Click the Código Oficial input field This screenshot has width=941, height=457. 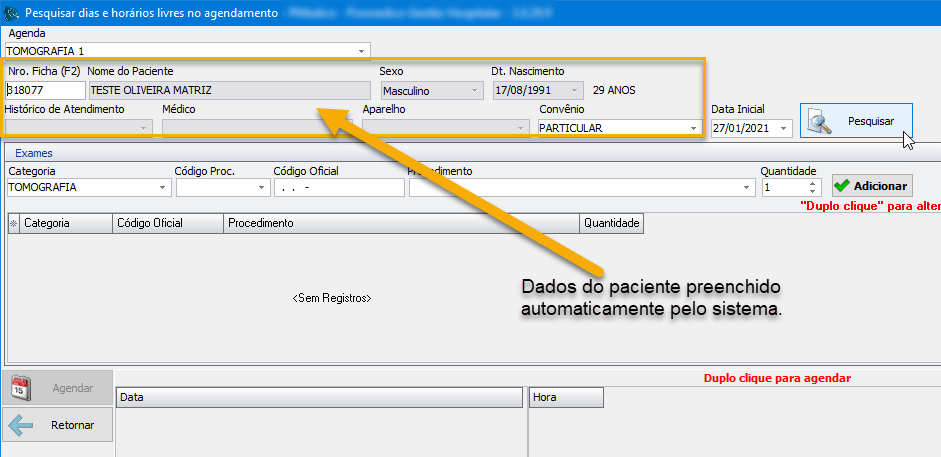tap(338, 187)
